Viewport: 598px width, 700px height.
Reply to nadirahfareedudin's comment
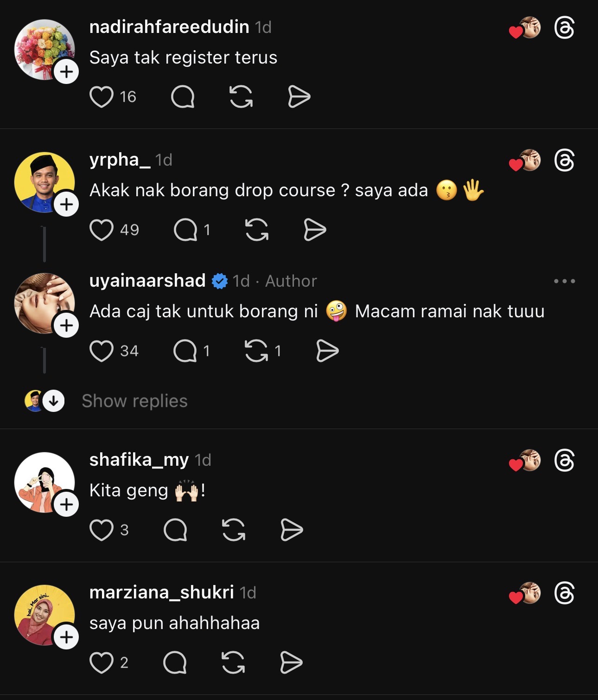click(x=183, y=97)
